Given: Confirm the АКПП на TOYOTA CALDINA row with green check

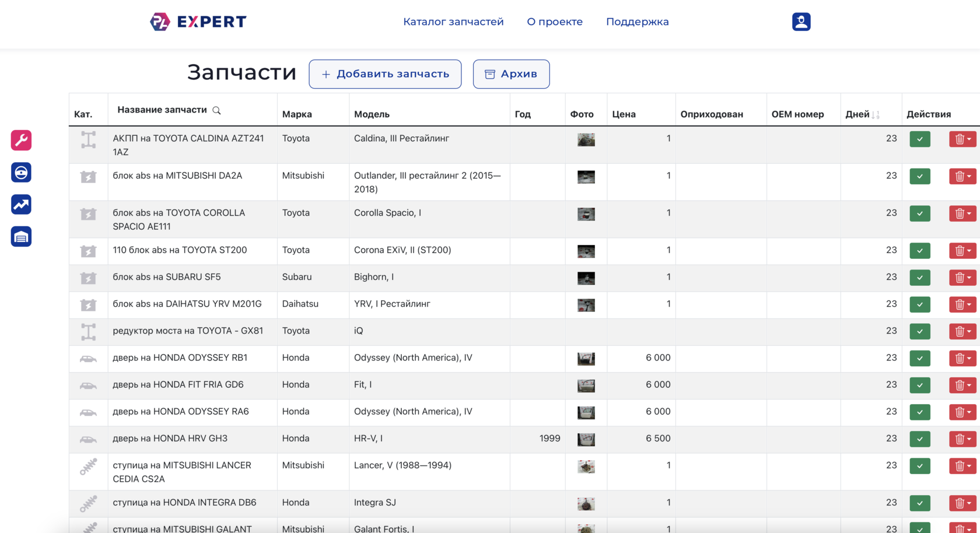Looking at the screenshot, I should tap(920, 139).
